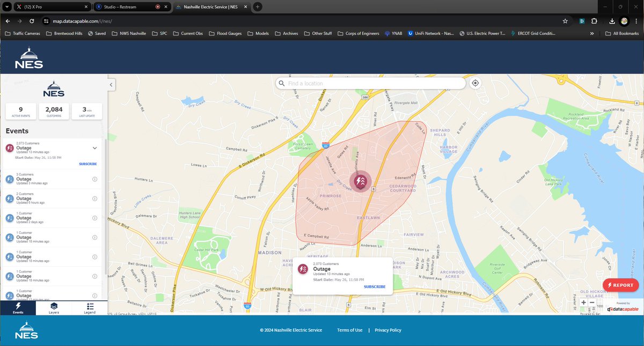The width and height of the screenshot is (644, 346).
Task: Close the Nashville Electric Service tab
Action: pyautogui.click(x=245, y=6)
